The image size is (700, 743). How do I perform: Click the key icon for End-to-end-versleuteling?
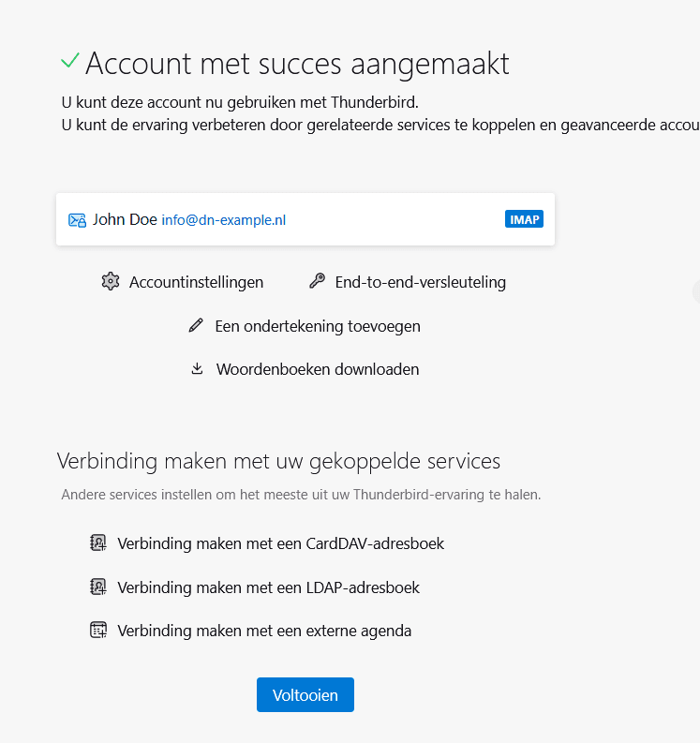pyautogui.click(x=317, y=281)
